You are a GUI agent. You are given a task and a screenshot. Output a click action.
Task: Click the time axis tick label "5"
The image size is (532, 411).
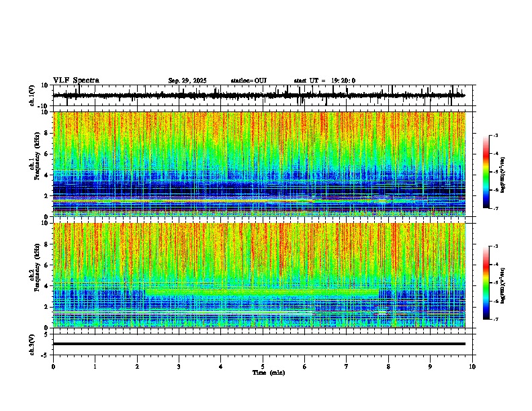(263, 367)
